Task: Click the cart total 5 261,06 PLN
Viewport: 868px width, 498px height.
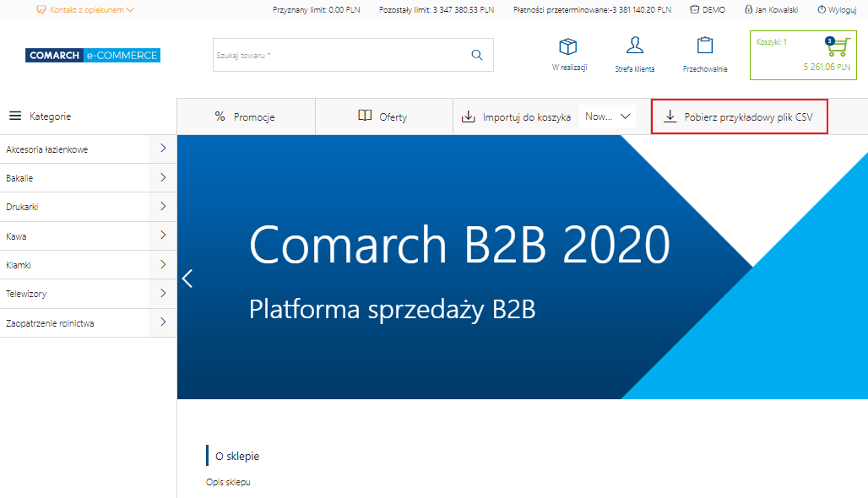Action: (x=827, y=67)
